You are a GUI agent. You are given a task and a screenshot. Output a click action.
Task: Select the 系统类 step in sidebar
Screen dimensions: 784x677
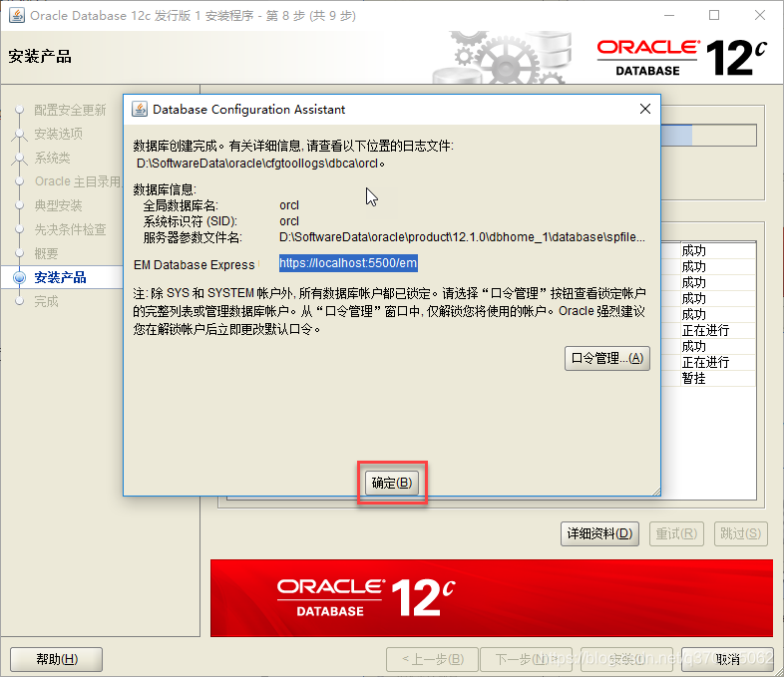tap(52, 158)
